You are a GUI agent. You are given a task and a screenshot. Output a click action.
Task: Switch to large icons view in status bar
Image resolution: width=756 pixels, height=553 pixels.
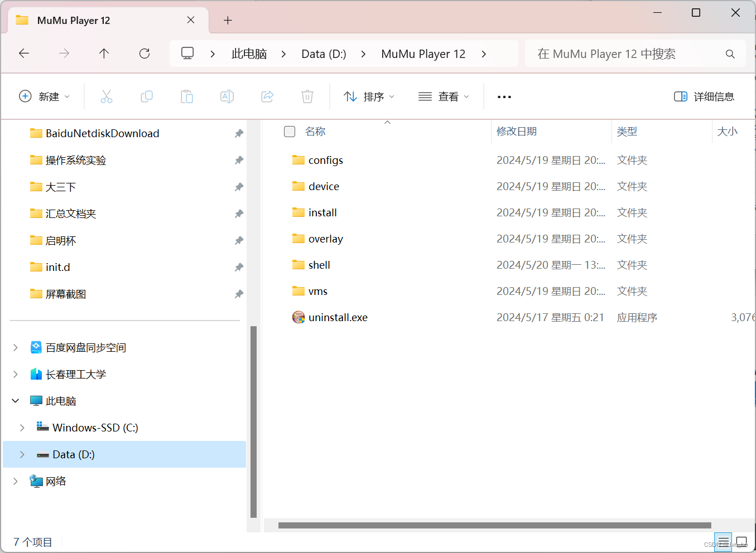(x=741, y=541)
